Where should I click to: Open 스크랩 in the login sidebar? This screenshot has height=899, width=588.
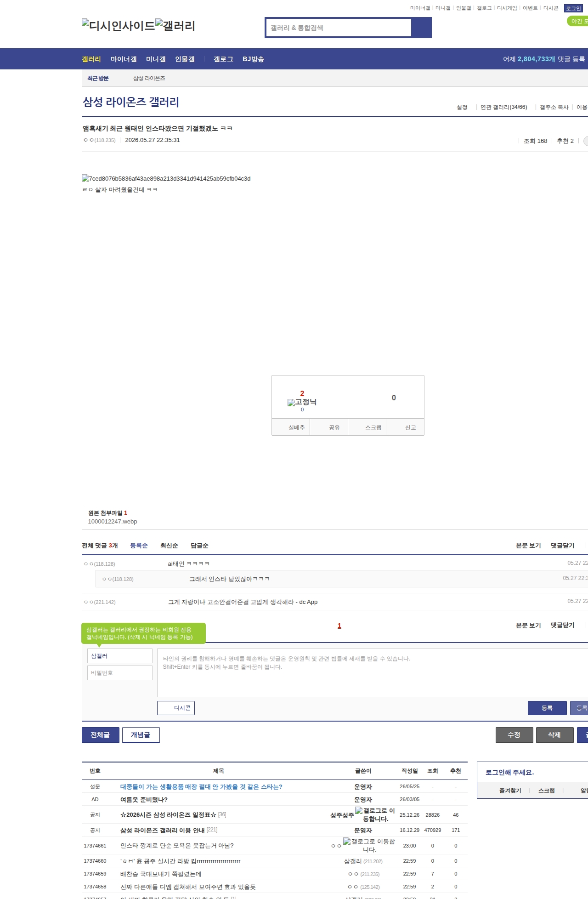click(546, 791)
